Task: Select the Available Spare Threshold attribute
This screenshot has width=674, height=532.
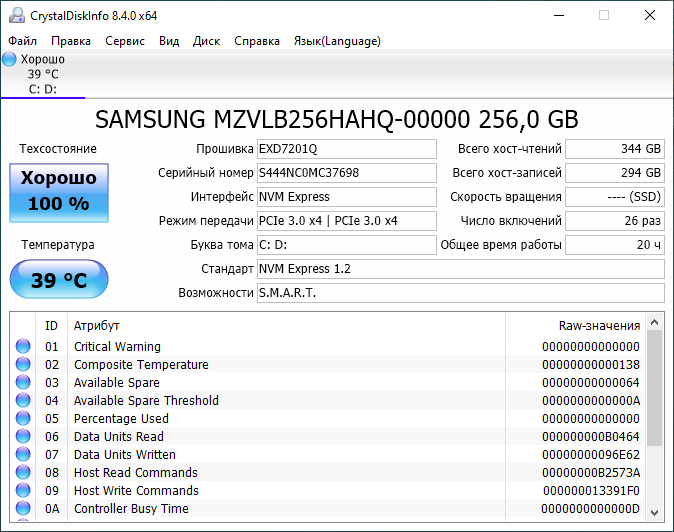Action: pos(146,401)
